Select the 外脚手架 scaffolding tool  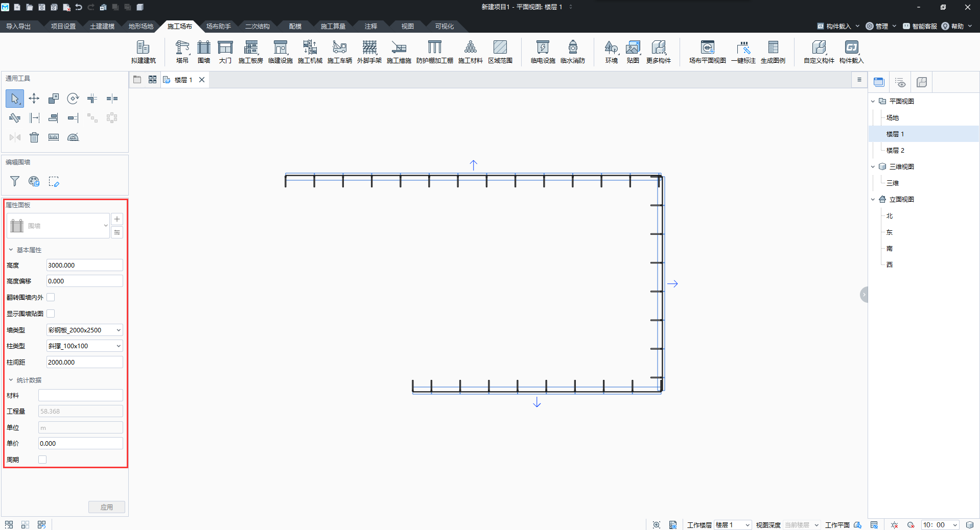tap(369, 52)
